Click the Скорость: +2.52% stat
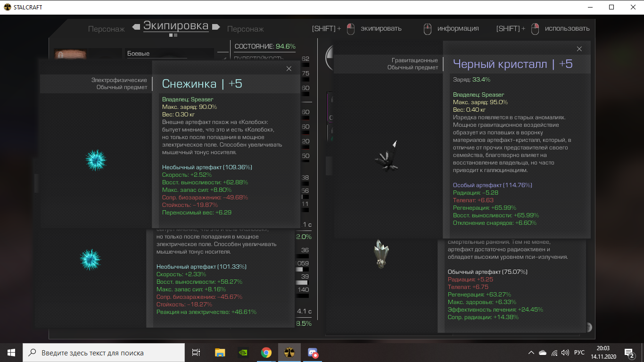Image resolution: width=644 pixels, height=362 pixels. point(187,175)
